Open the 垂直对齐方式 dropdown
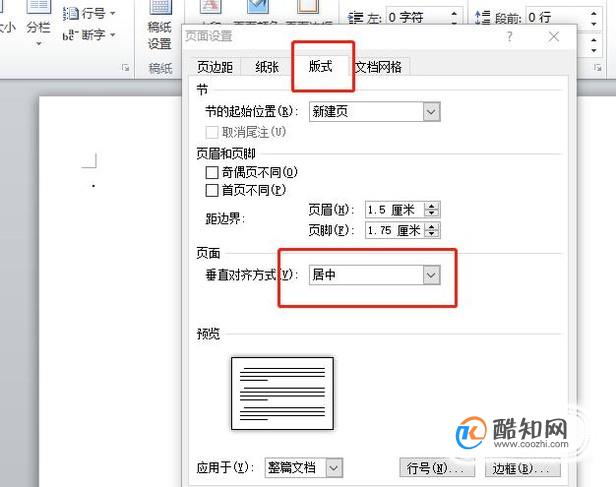 coord(374,275)
